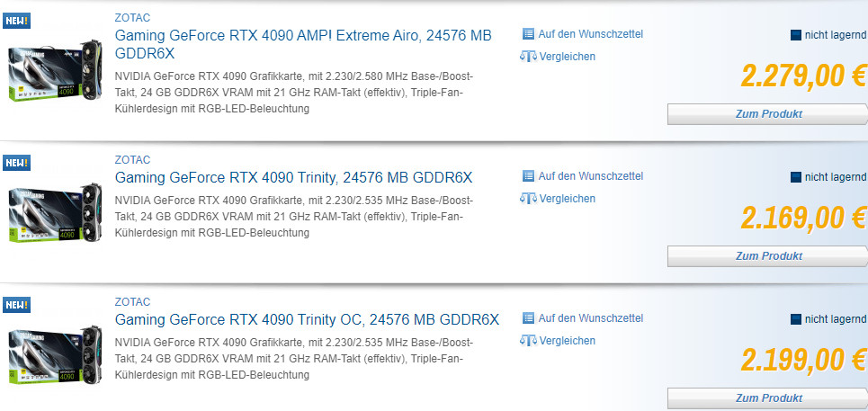Viewport: 868px width, 411px height.
Task: Add Trinity to list via Auf den Wunschzettel
Action: pyautogui.click(x=591, y=176)
